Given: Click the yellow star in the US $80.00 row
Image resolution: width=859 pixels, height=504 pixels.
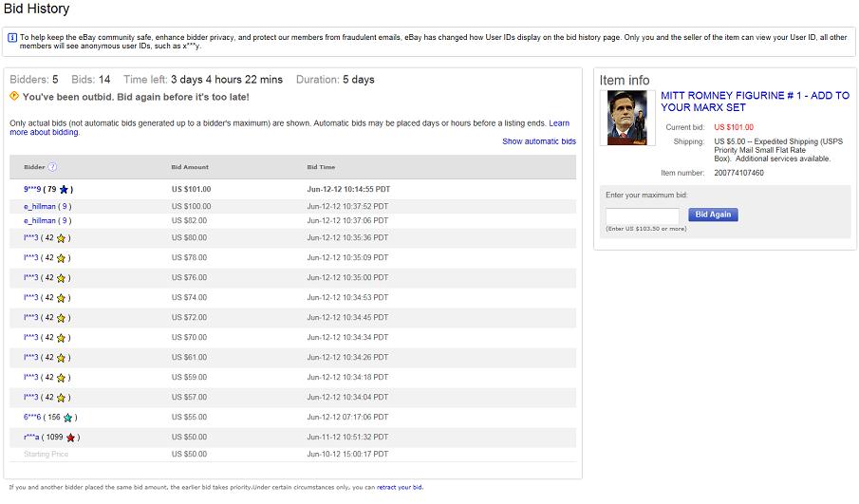Looking at the screenshot, I should (61, 238).
